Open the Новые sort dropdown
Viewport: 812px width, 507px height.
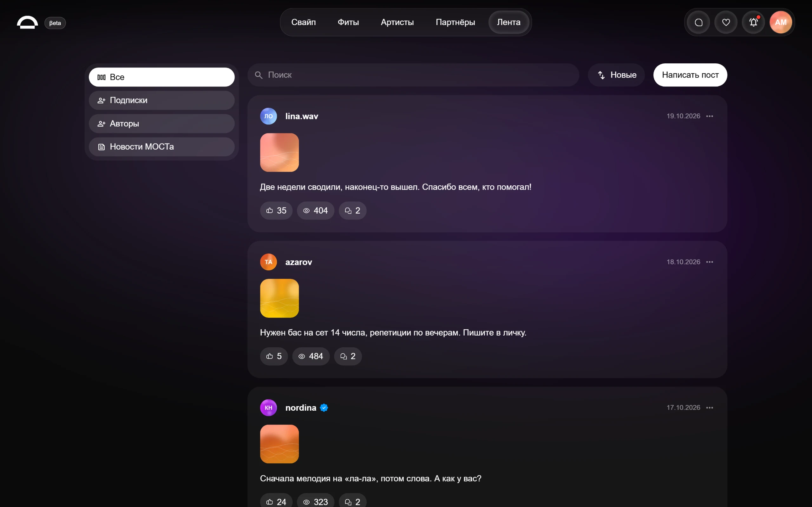[616, 75]
